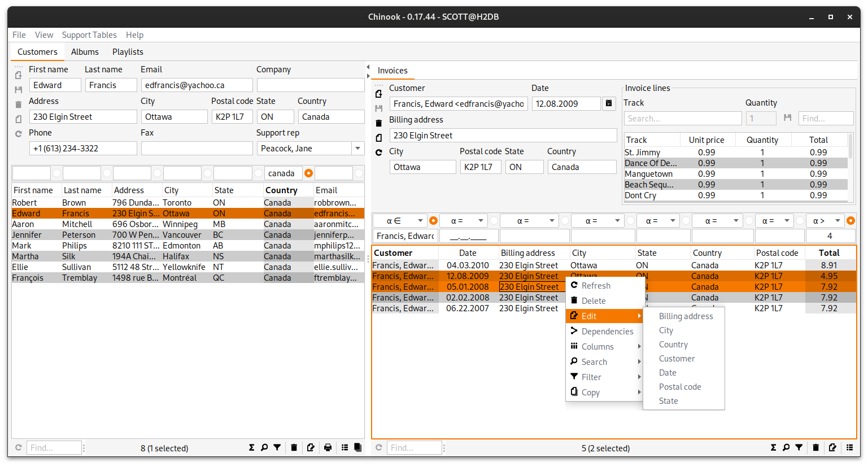
Task: Click the filter funnel icon below the customers table
Action: coord(277,447)
